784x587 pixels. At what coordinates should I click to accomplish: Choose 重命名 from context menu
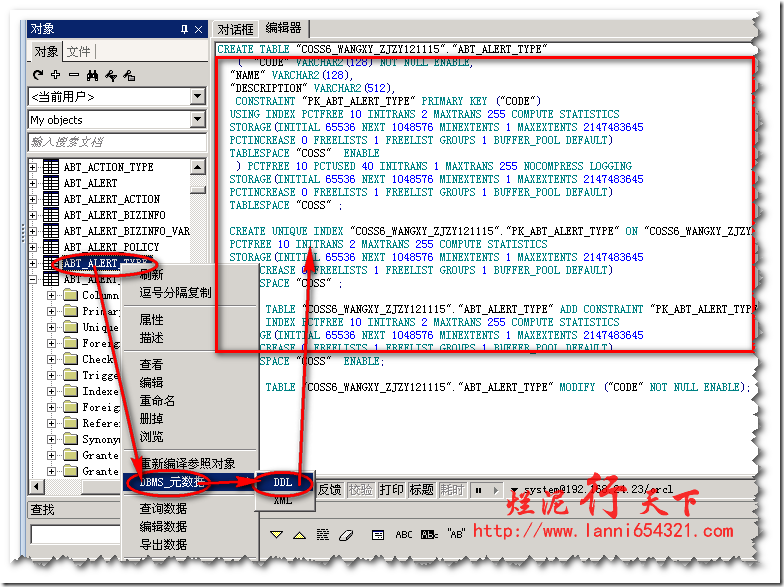[157, 401]
